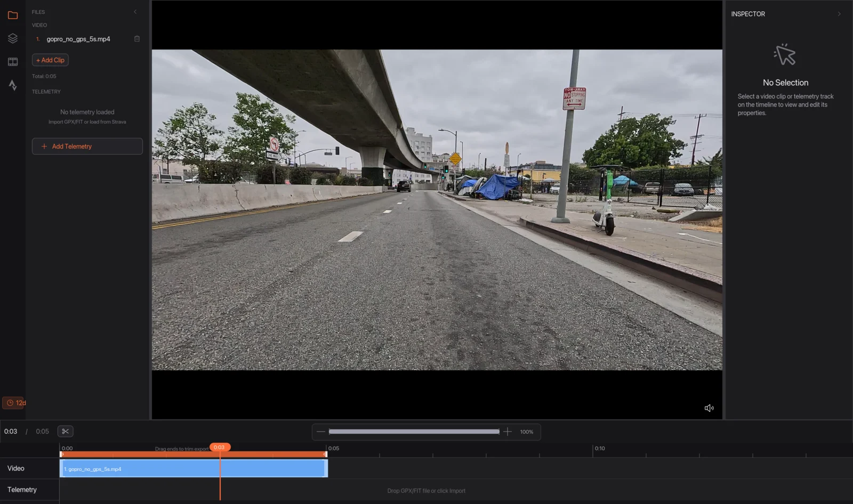Split the clip with the scissors tool
The image size is (853, 504).
point(65,432)
